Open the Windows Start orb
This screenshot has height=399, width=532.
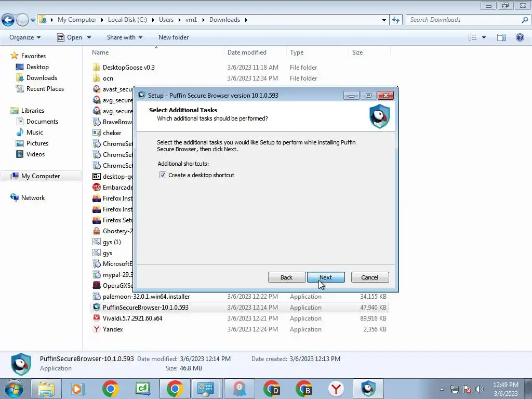click(14, 389)
